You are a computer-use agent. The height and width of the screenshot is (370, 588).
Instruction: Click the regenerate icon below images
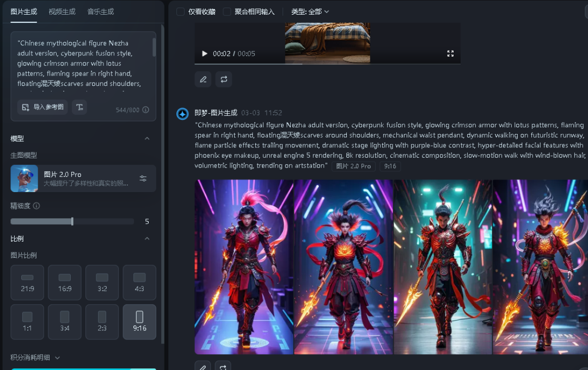(224, 366)
